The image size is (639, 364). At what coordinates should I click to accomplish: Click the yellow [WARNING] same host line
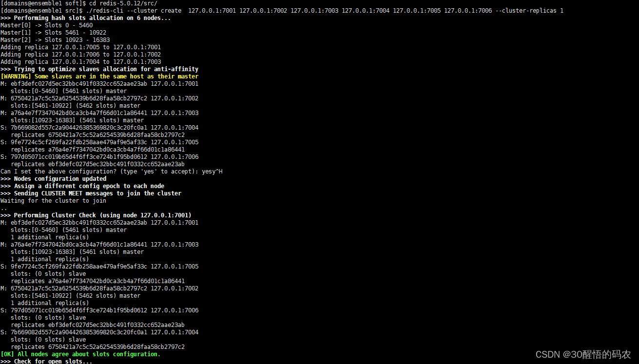click(x=99, y=77)
